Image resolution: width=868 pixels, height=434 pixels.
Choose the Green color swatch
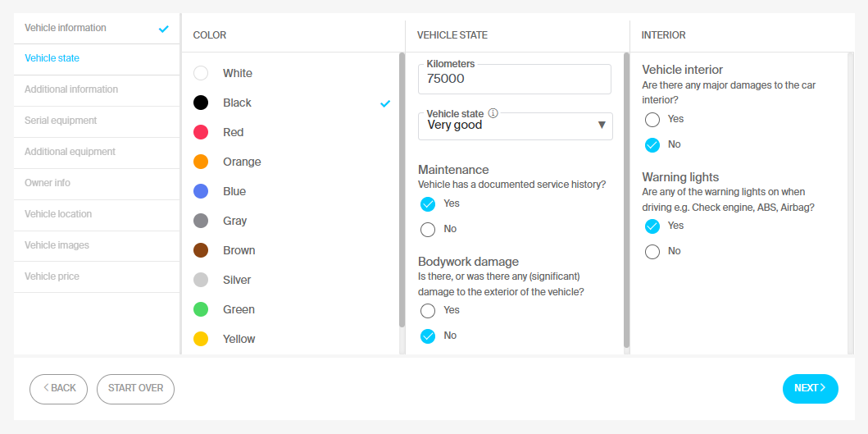(x=200, y=309)
